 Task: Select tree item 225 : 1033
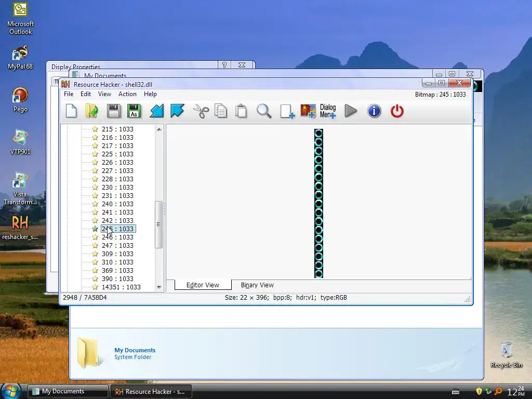pos(117,154)
